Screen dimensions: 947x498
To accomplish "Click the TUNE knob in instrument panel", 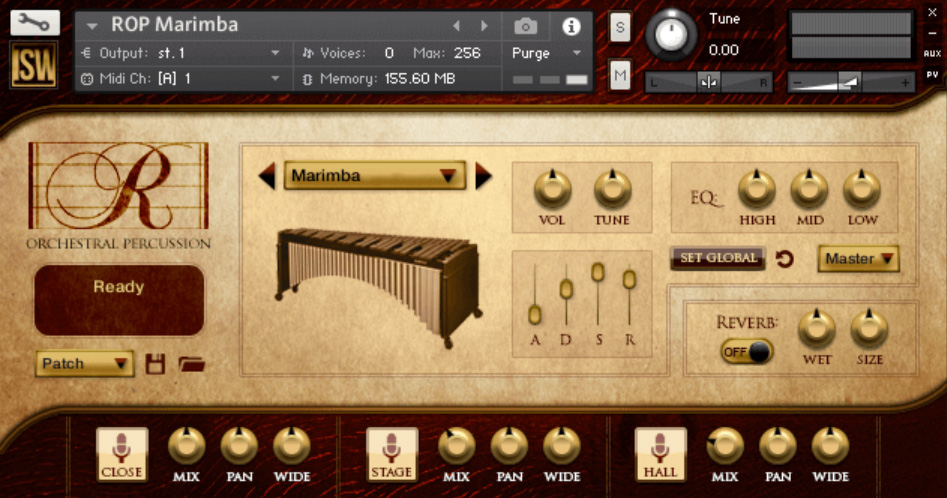I will [612, 189].
